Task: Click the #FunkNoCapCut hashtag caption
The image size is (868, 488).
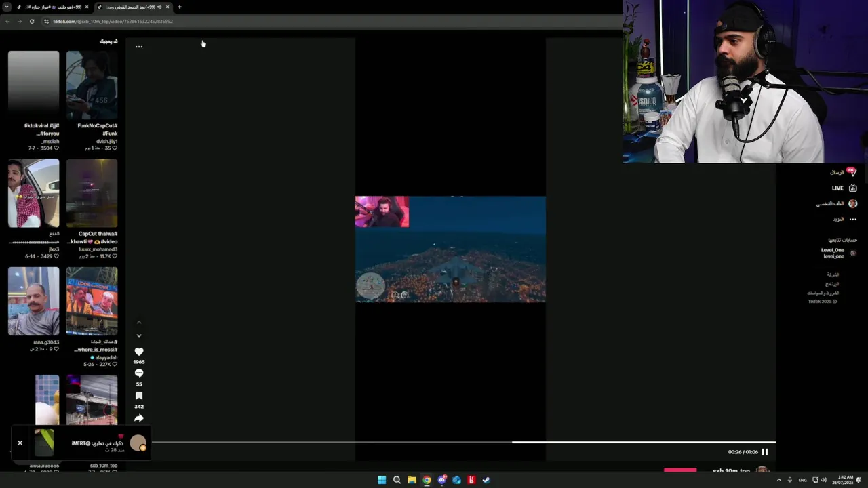Action: click(97, 125)
